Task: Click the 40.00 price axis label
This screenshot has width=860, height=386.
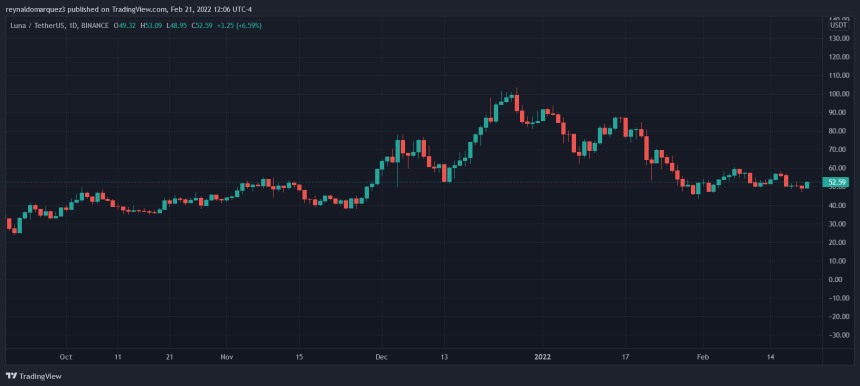Action: click(x=838, y=206)
